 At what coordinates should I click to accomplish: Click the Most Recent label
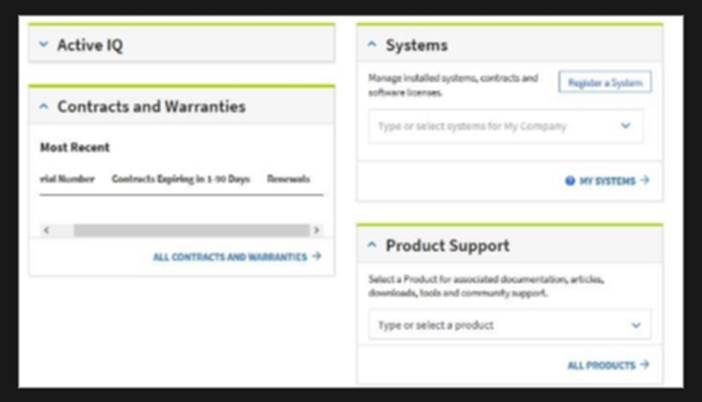point(75,147)
